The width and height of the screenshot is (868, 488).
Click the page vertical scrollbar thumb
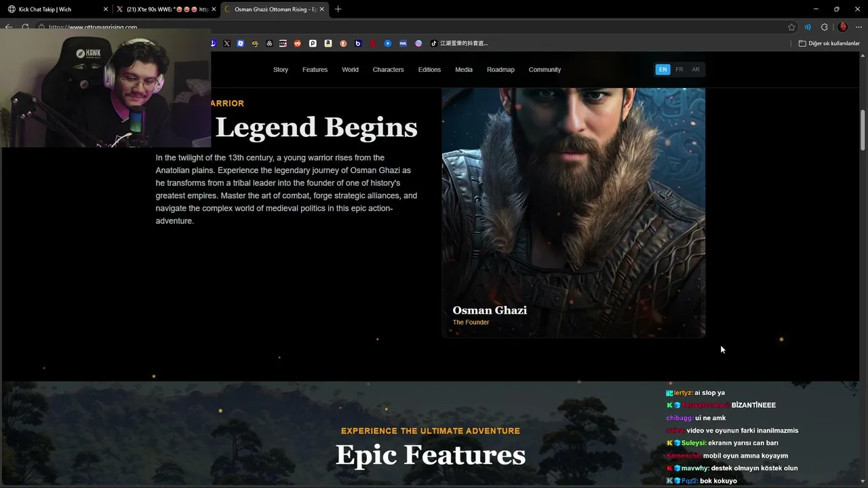pos(863,129)
